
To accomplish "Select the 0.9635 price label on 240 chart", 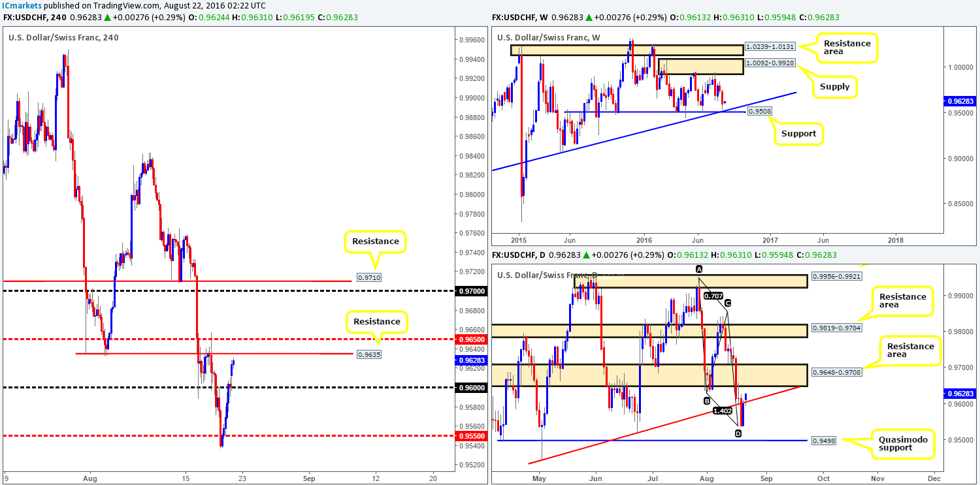I will [x=369, y=354].
